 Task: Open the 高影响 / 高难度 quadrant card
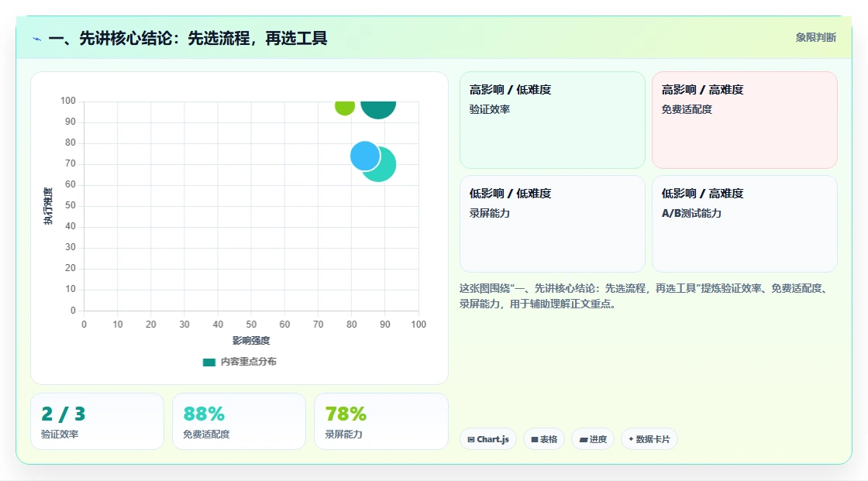(x=744, y=119)
